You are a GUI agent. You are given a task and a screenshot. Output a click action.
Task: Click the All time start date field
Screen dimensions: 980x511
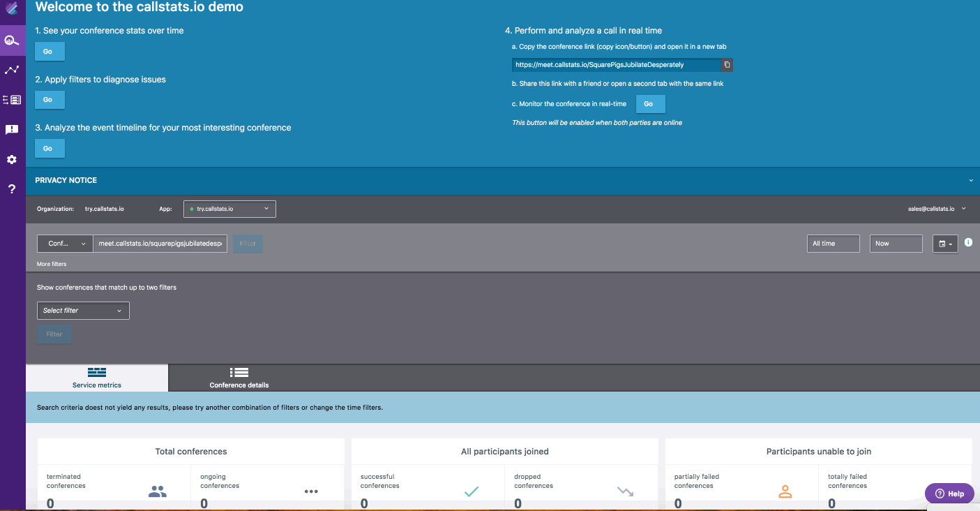coord(833,244)
